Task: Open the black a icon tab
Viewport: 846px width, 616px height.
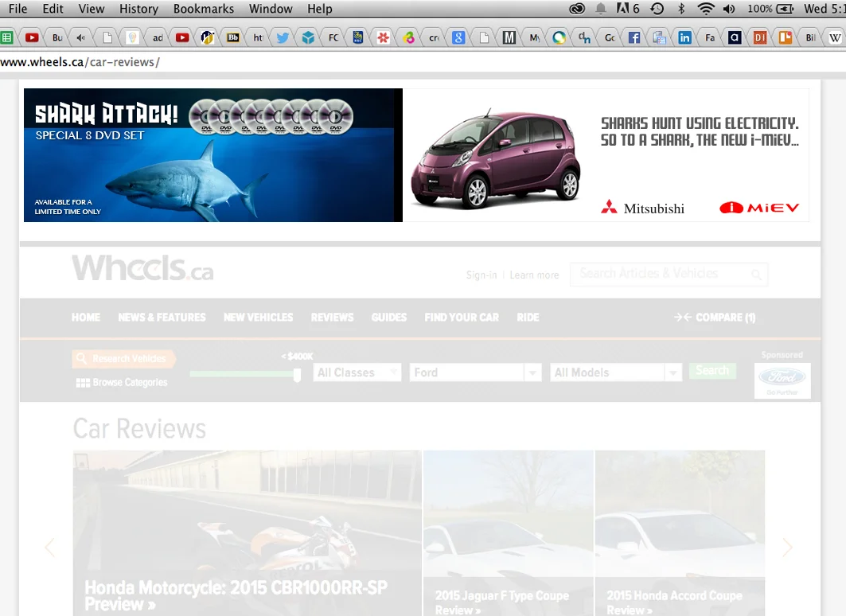Action: 735,37
